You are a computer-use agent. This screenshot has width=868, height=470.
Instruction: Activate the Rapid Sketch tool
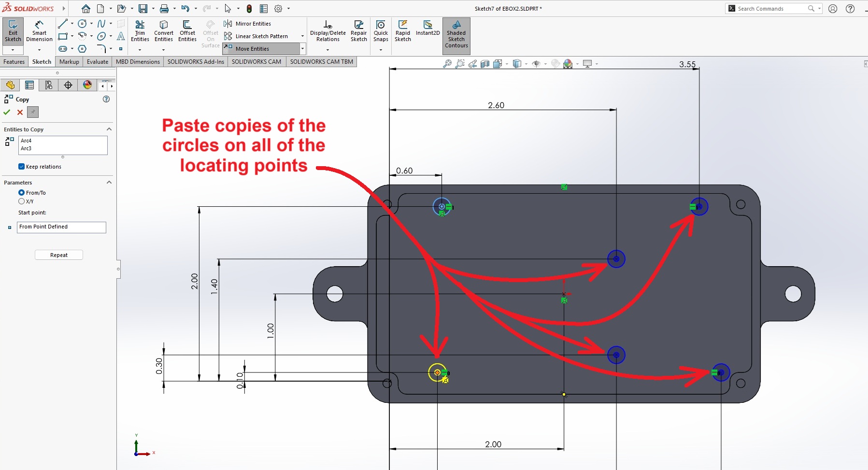point(403,31)
